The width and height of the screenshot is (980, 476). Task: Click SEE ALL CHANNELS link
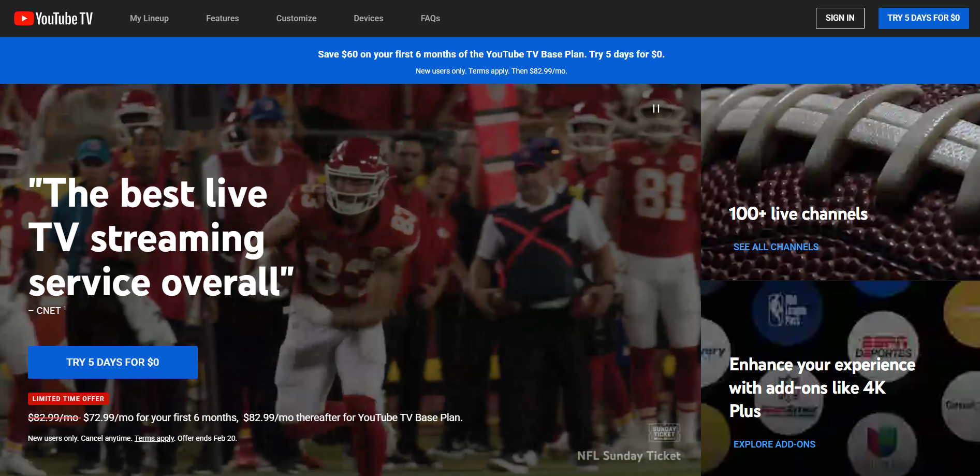click(x=776, y=247)
